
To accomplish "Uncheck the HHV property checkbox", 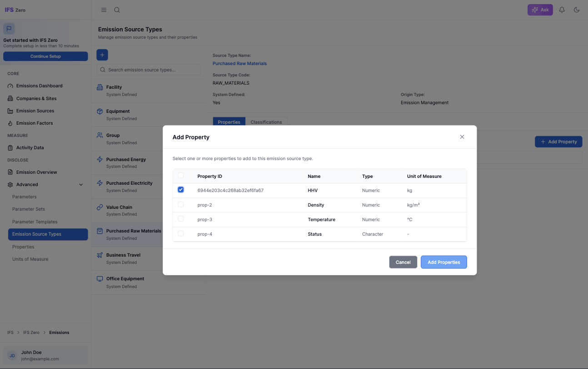I will [180, 190].
